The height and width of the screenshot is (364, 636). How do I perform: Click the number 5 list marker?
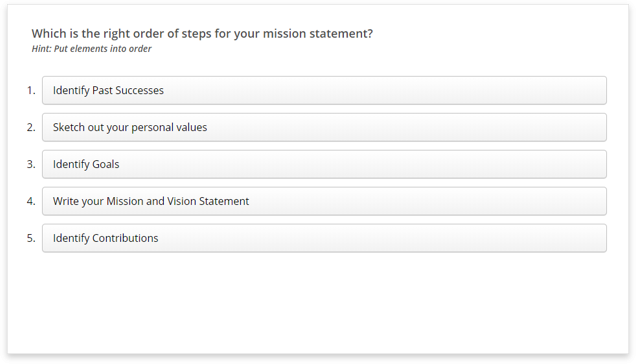31,238
